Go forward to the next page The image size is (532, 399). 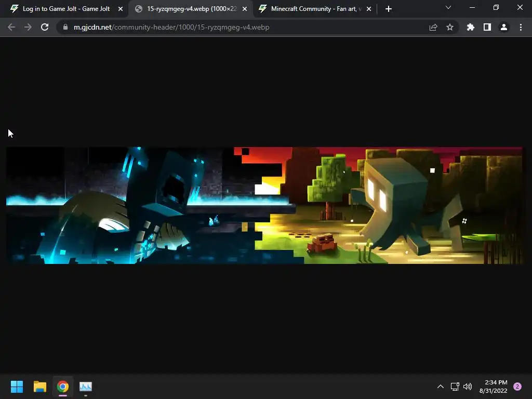click(x=28, y=27)
